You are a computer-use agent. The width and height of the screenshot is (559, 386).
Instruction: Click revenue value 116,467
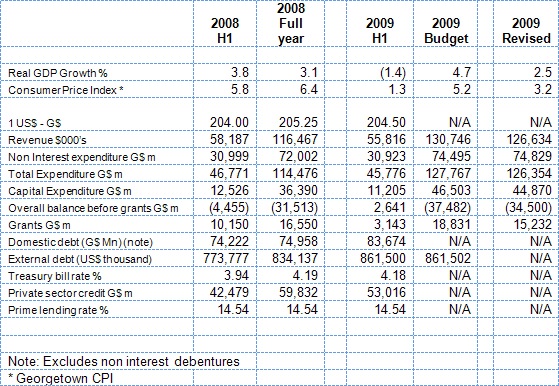tap(295, 140)
